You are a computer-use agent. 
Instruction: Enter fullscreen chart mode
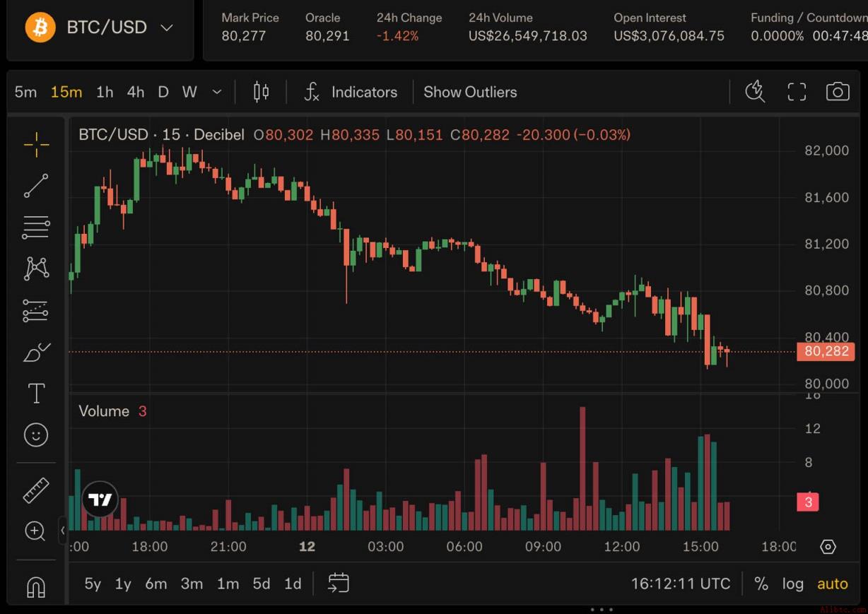click(797, 92)
